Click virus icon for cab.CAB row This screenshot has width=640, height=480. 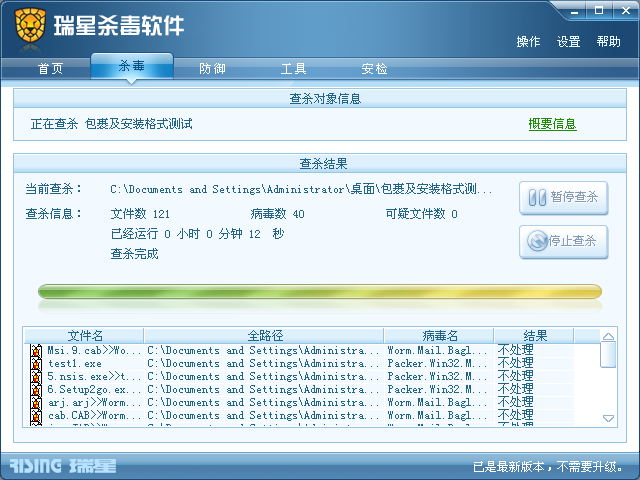(36, 416)
